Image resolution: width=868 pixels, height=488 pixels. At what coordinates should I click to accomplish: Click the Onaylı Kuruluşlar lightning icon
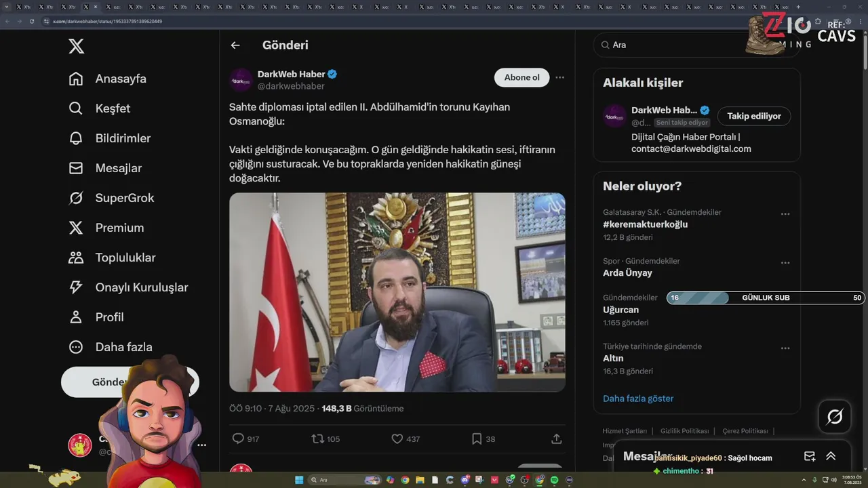point(76,287)
